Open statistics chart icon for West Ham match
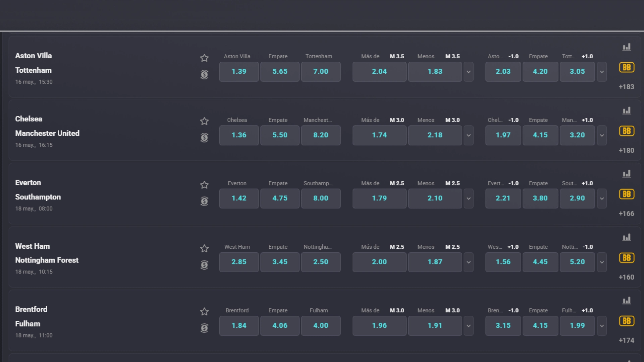This screenshot has width=644, height=362. click(x=627, y=237)
